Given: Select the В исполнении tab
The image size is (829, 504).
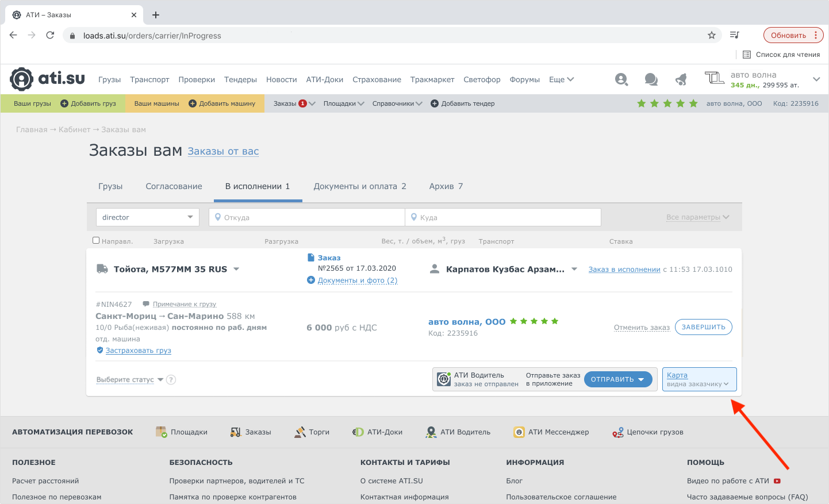Looking at the screenshot, I should coord(258,186).
